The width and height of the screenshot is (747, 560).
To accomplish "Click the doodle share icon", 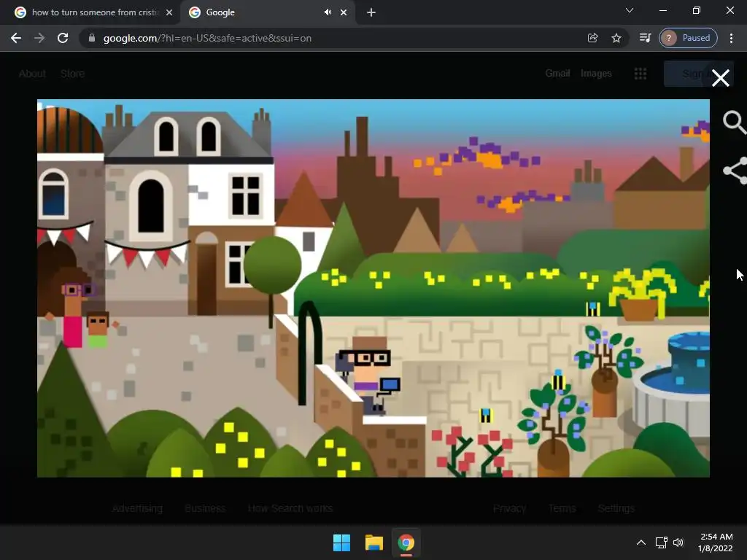I will 735,171.
